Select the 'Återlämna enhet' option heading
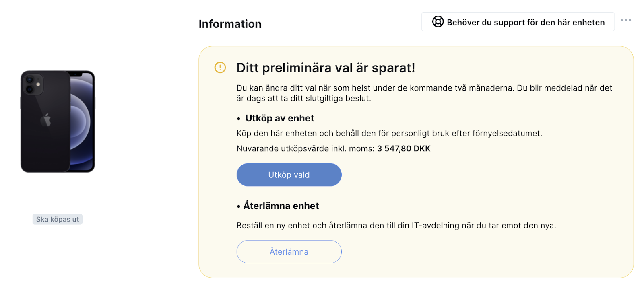Screen dimensions: 644x286 (281, 206)
